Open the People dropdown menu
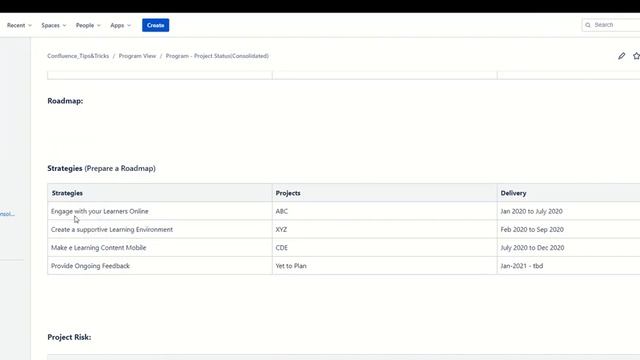 point(88,25)
